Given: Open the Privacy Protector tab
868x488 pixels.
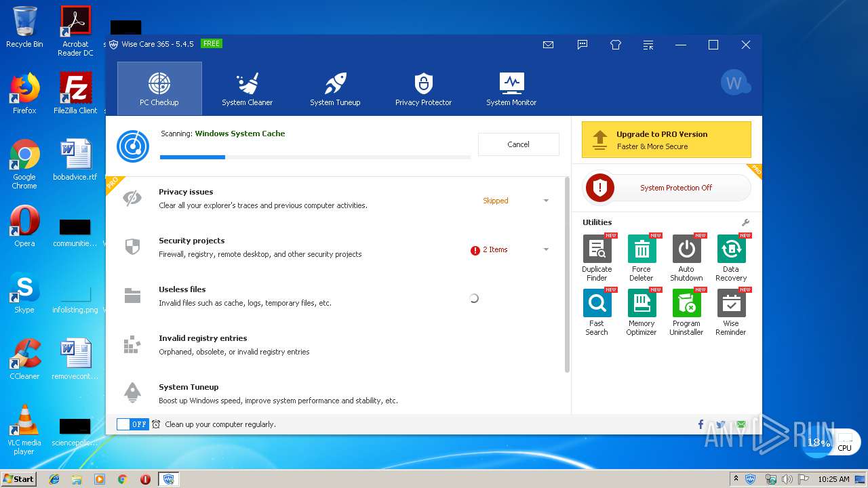Looking at the screenshot, I should click(x=423, y=88).
